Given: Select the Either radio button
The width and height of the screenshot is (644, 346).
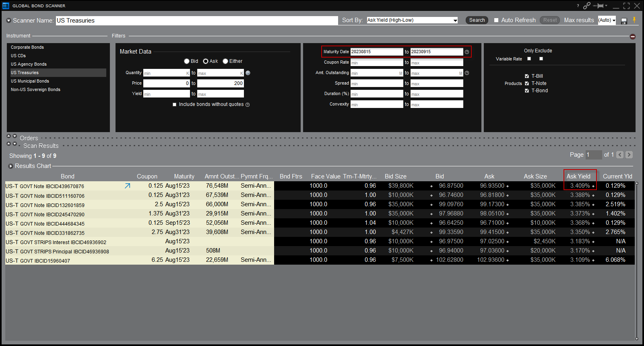Looking at the screenshot, I should pyautogui.click(x=225, y=61).
